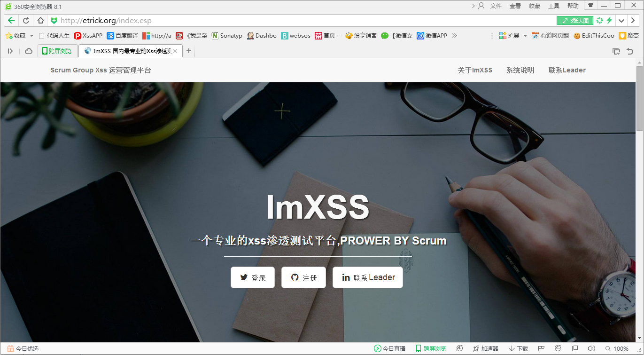Open the 扩展 extensions button
This screenshot has height=355, width=644.
(x=509, y=35)
